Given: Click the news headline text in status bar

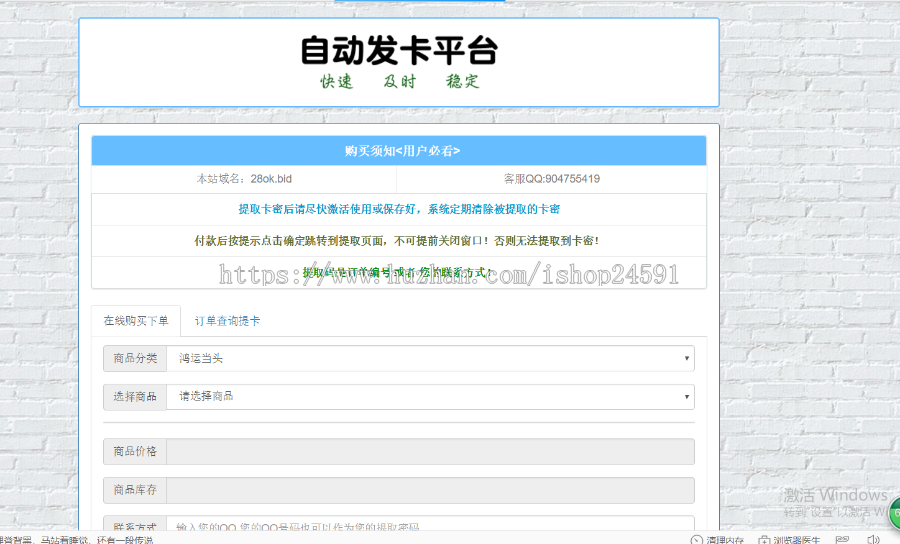Looking at the screenshot, I should click(x=77, y=540).
